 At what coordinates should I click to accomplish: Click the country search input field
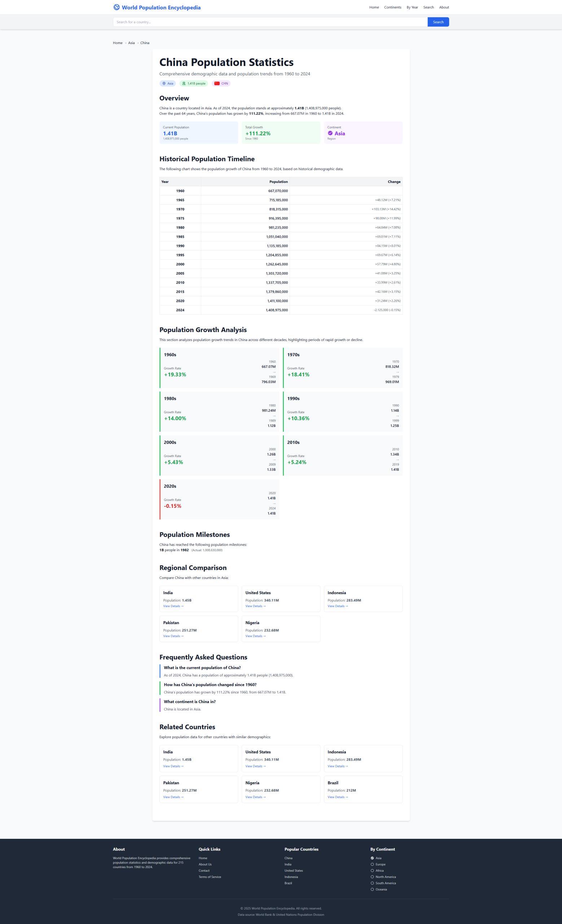pos(270,22)
